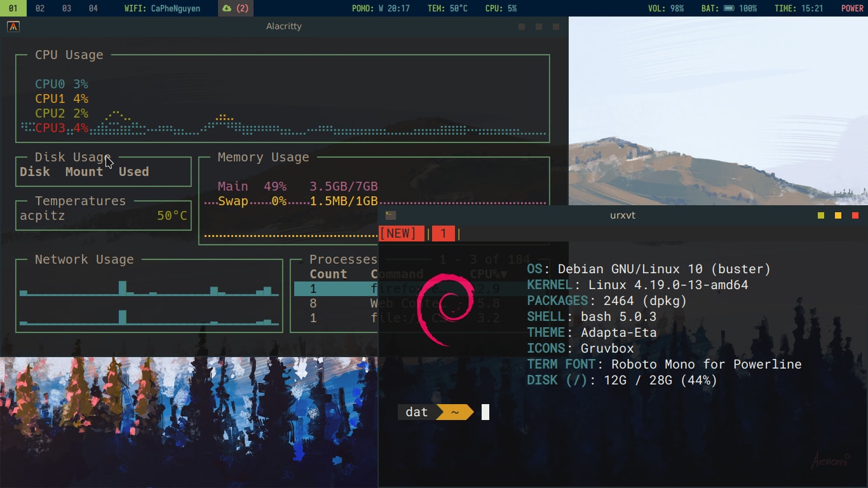Open the POWER menu in the top bar

tap(852, 8)
